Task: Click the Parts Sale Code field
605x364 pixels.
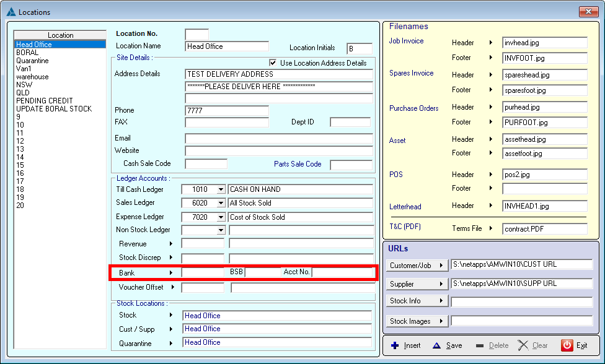Action: pos(351,165)
